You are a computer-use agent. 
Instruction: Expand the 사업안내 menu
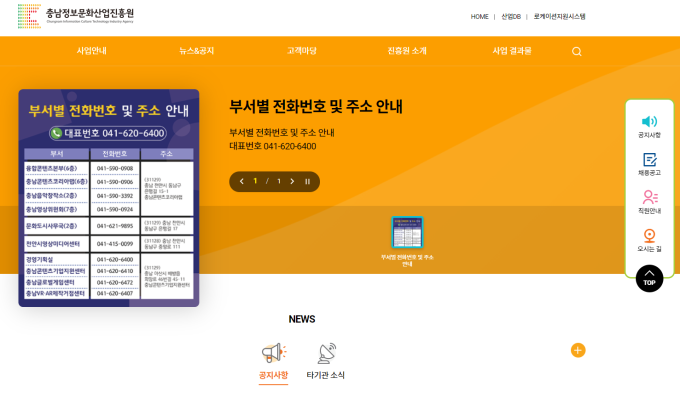click(x=92, y=51)
